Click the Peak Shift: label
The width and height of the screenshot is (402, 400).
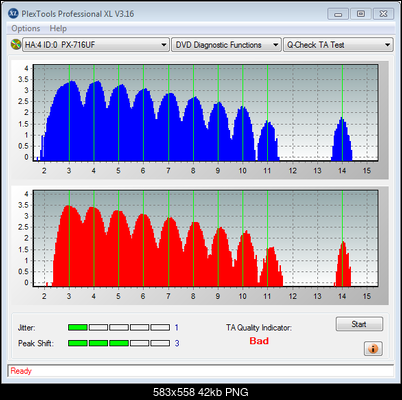click(36, 343)
